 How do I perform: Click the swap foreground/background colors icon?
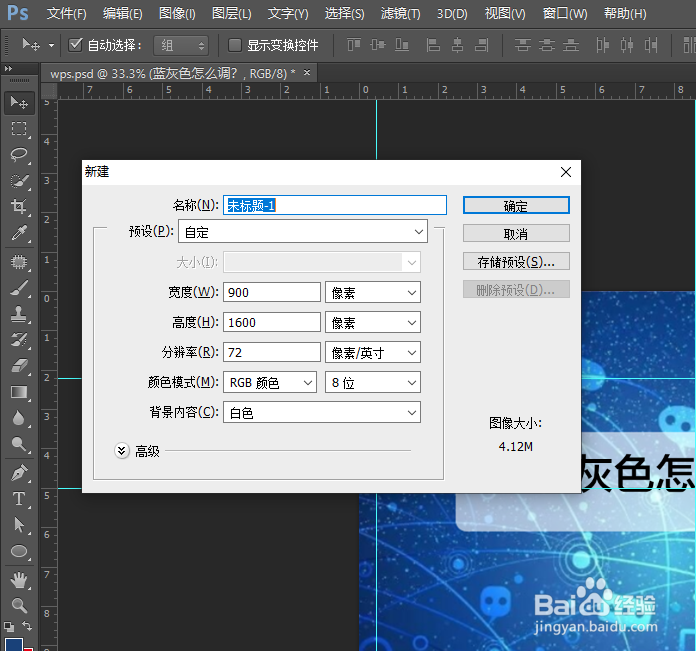(28, 626)
